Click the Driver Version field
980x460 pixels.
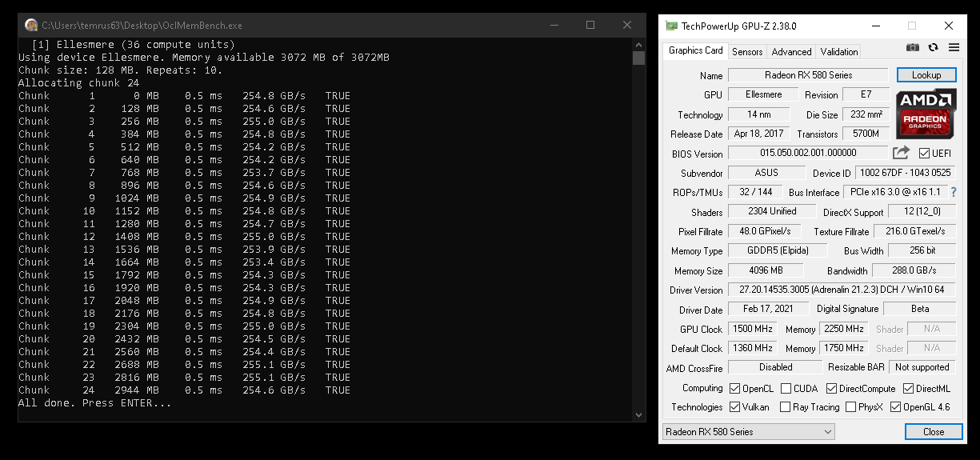tap(842, 290)
